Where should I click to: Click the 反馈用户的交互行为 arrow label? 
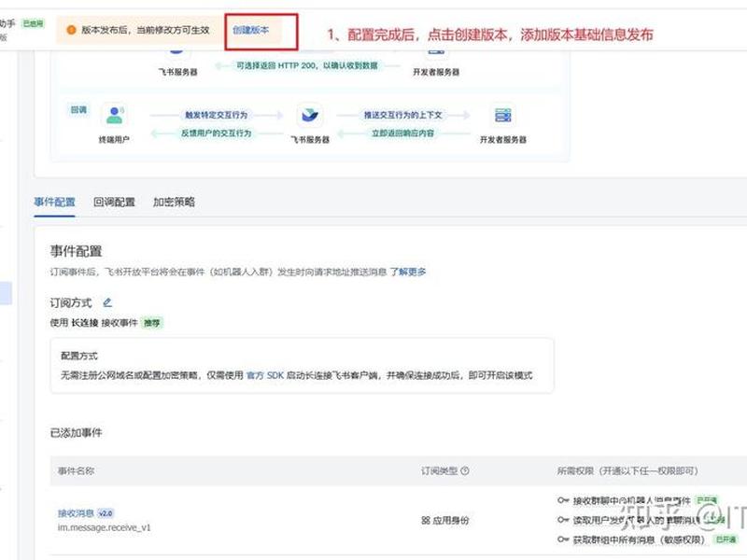click(x=217, y=133)
